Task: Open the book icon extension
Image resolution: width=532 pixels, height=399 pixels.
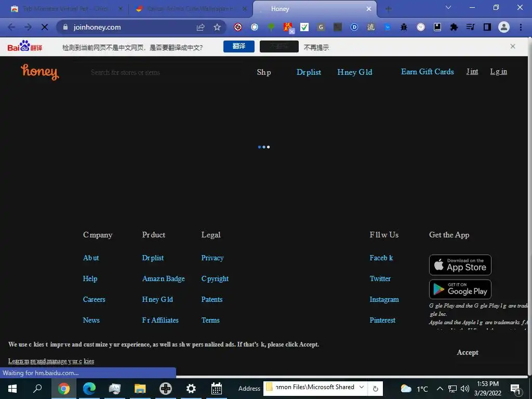Action: click(437, 27)
